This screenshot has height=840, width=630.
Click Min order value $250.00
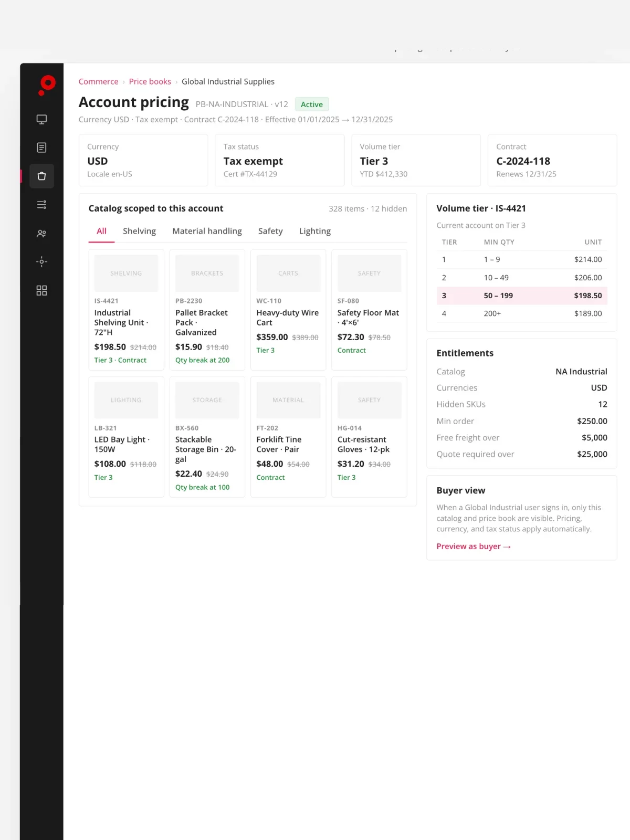click(592, 421)
